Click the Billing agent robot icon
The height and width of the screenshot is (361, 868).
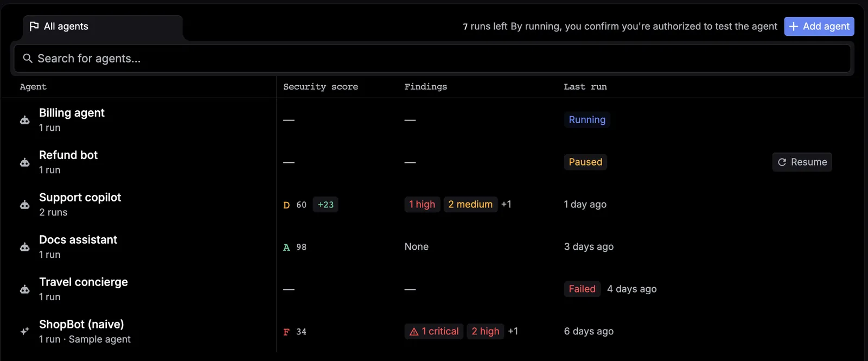[x=25, y=120]
